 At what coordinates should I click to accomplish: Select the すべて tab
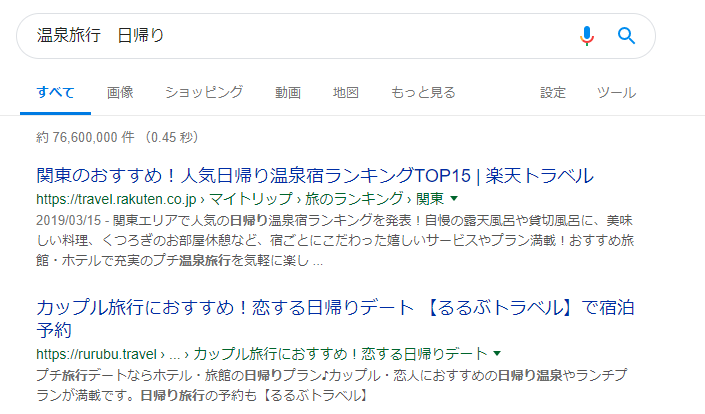tap(55, 93)
